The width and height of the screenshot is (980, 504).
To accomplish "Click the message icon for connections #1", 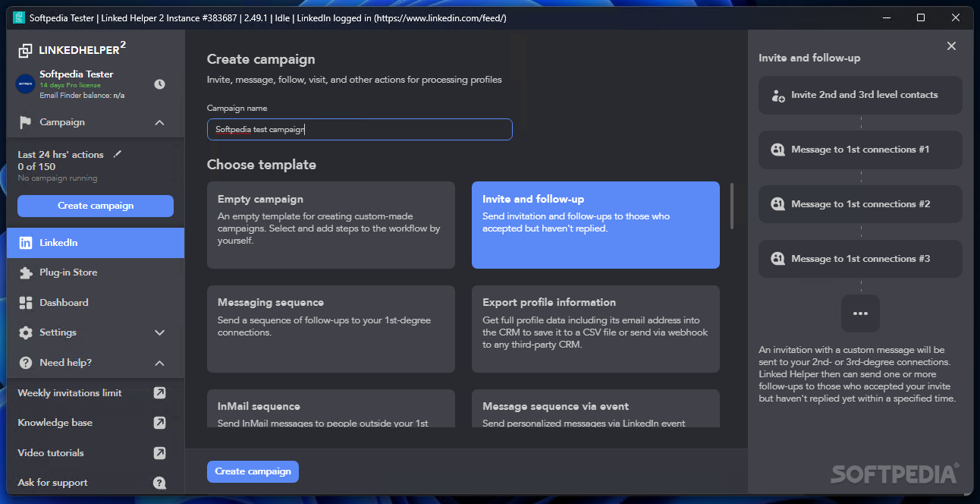I will tap(777, 150).
